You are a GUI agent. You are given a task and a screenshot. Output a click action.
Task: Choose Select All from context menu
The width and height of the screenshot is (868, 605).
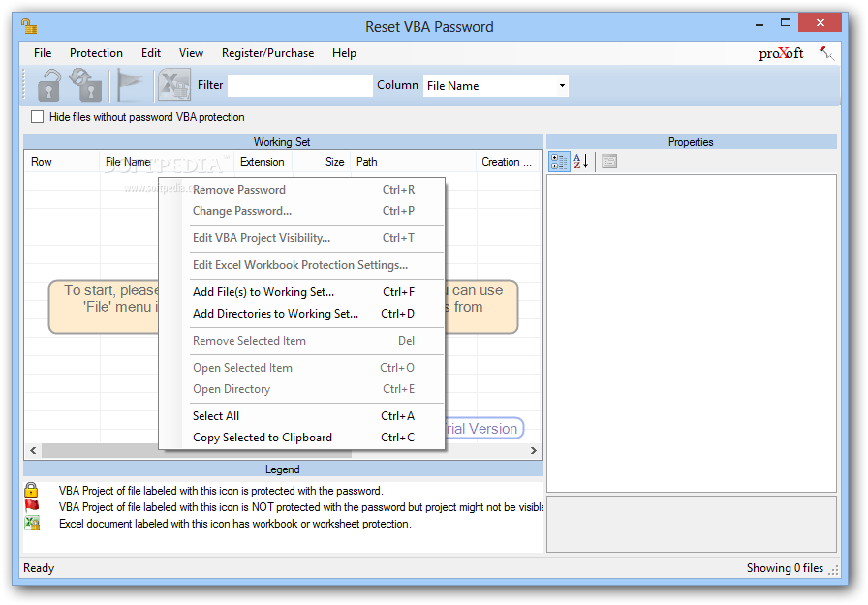(301, 416)
